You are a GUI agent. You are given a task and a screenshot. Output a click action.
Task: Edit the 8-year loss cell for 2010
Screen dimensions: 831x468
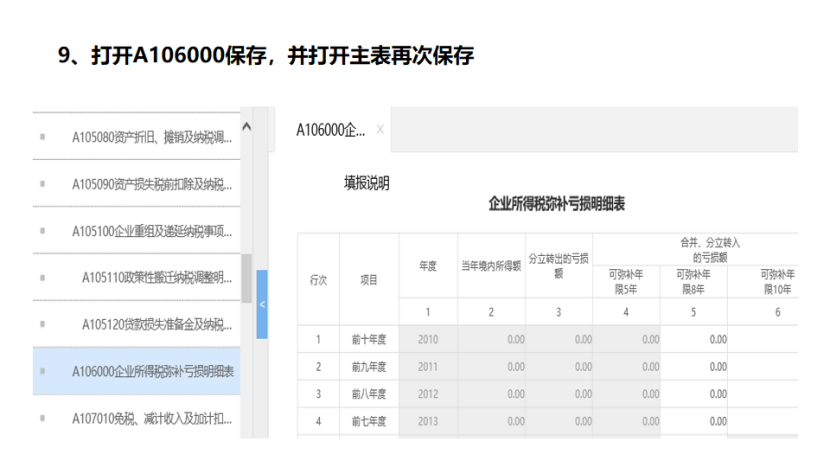[693, 339]
